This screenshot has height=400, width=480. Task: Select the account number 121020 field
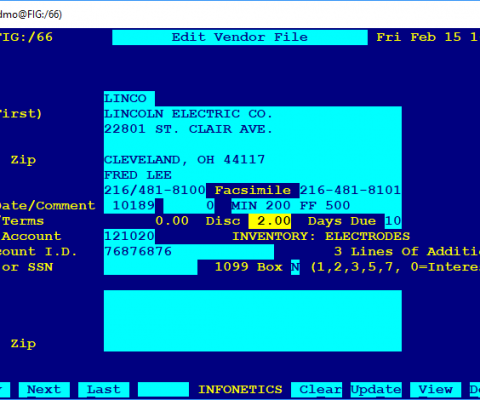(x=129, y=237)
